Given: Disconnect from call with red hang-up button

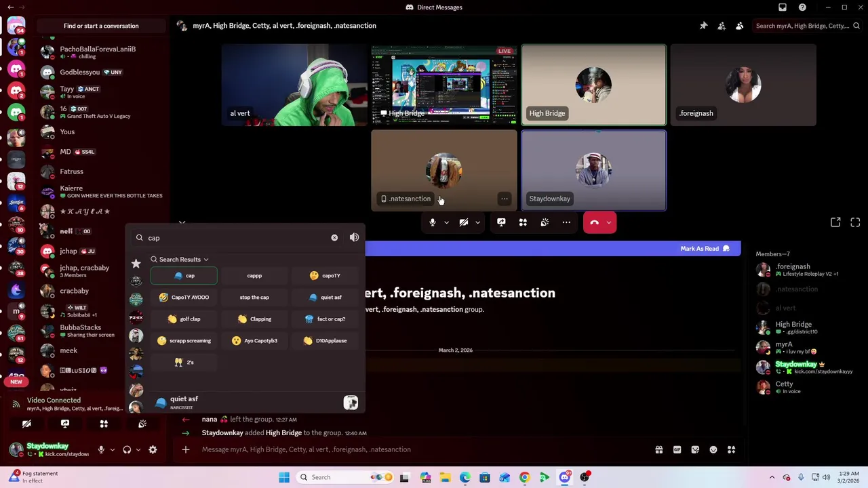Looking at the screenshot, I should pyautogui.click(x=594, y=222).
